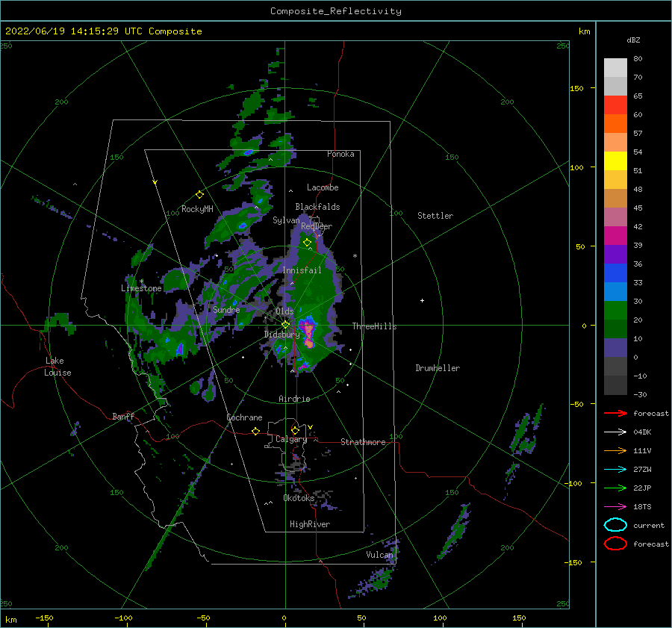This screenshot has height=628, width=672.
Task: Click the Stettler city label
Action: [x=435, y=216]
